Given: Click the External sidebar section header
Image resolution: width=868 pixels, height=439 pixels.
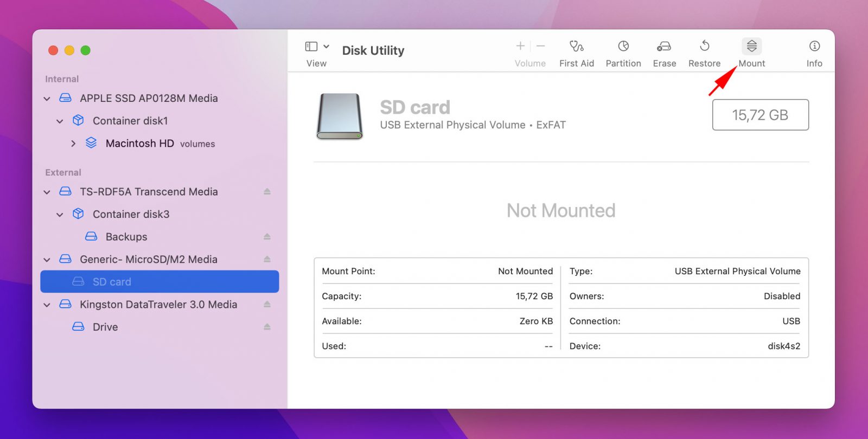Looking at the screenshot, I should click(x=63, y=172).
